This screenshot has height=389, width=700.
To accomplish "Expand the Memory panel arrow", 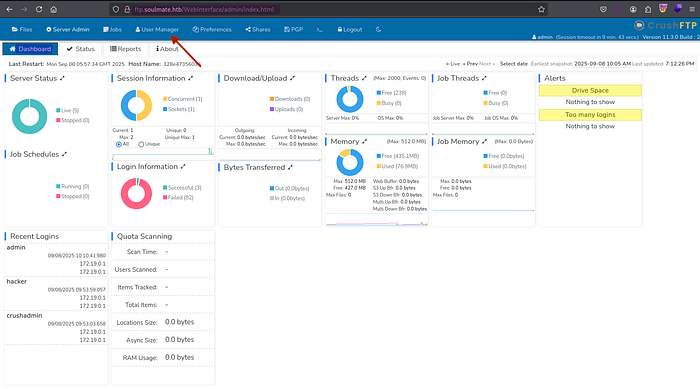I will click(364, 142).
